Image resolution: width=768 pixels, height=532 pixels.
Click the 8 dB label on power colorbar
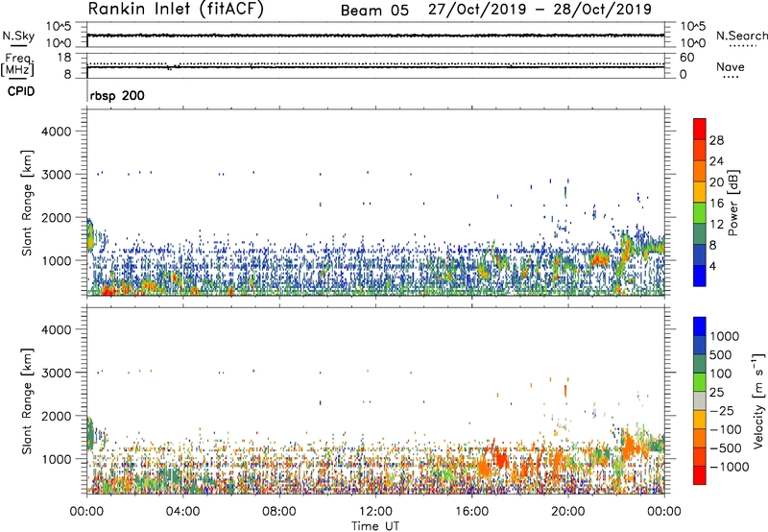[x=713, y=246]
